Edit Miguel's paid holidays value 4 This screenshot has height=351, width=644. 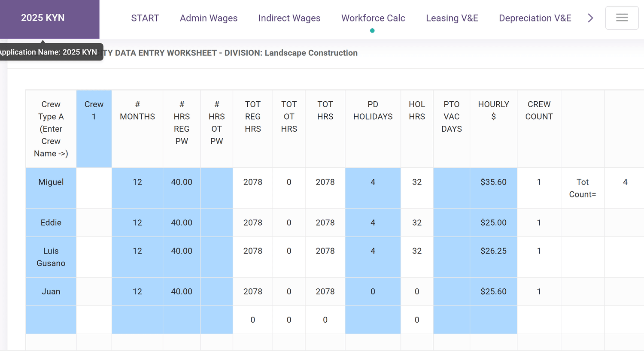click(x=373, y=188)
